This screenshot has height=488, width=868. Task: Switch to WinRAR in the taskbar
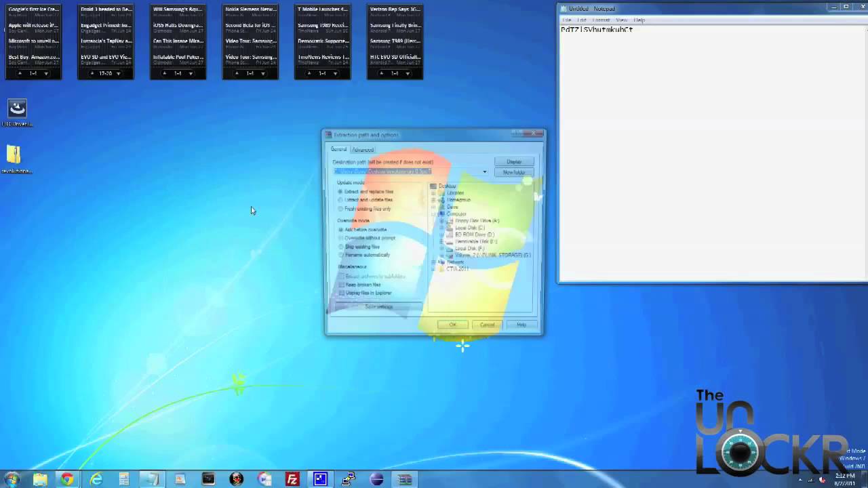coord(405,479)
